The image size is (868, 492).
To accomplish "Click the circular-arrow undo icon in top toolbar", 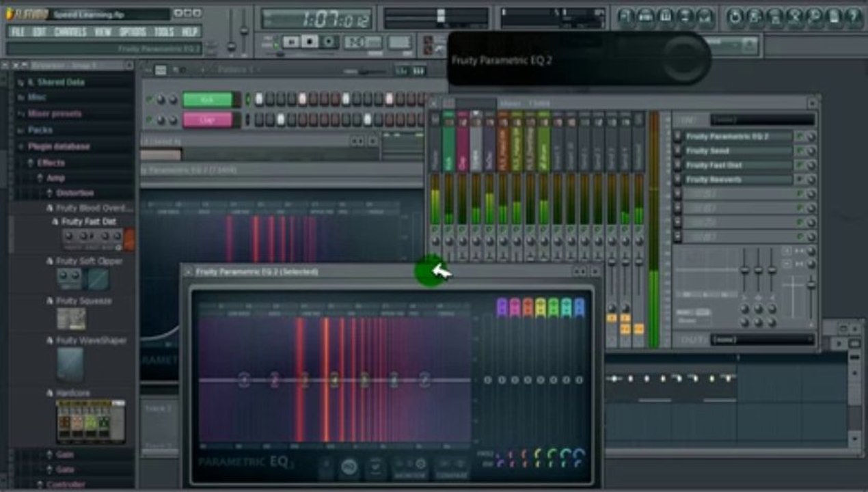I will tap(734, 17).
